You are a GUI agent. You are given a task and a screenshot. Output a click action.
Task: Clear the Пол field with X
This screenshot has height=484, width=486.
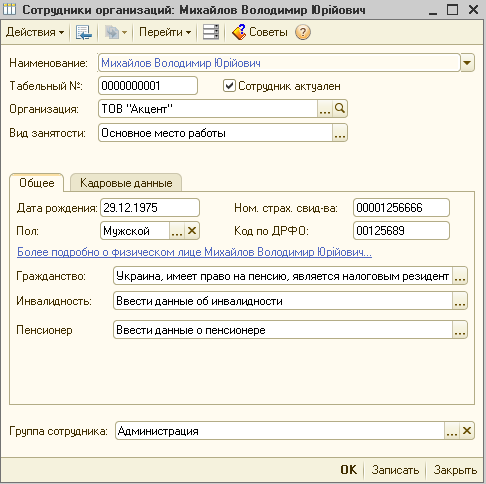pos(192,231)
